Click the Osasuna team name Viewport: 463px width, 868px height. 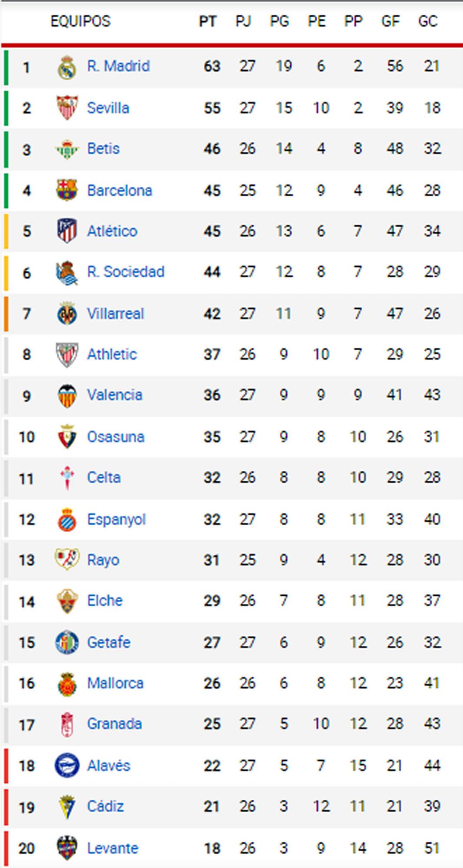tap(116, 437)
